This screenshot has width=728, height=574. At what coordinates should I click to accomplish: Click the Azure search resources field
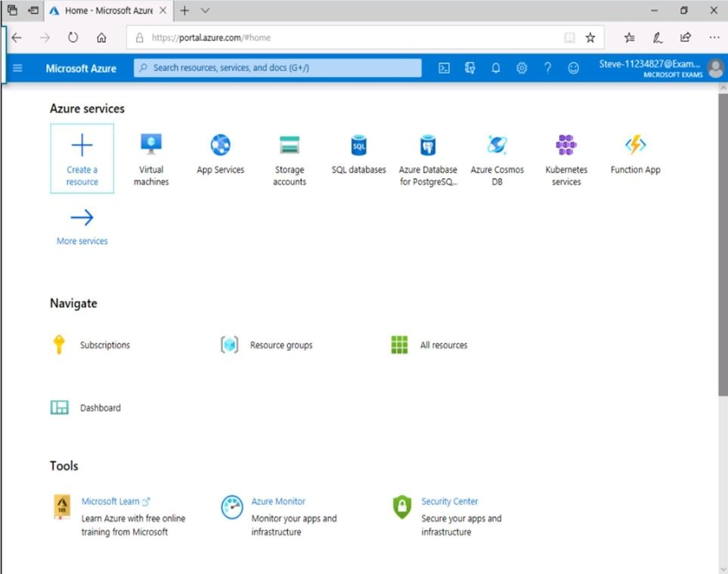coord(277,68)
